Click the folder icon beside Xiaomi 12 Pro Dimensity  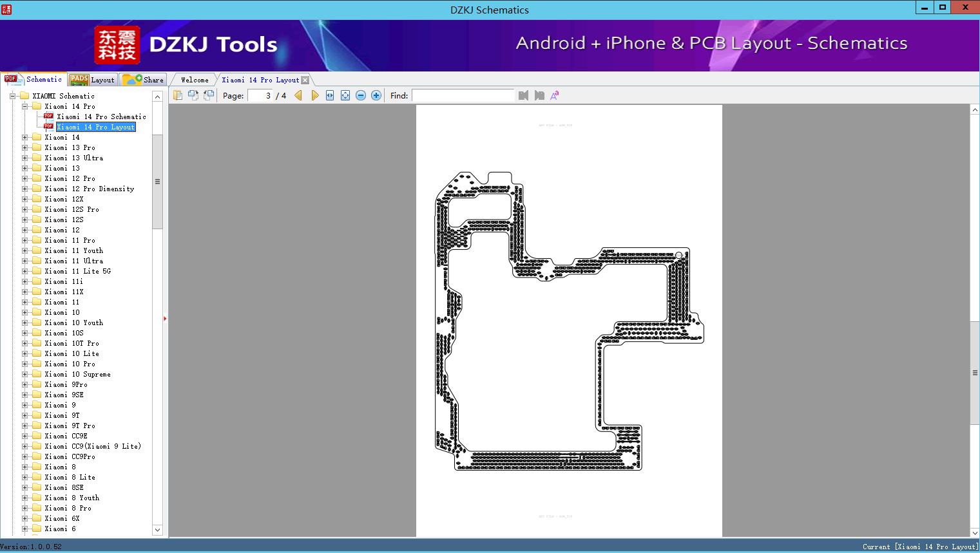pos(37,189)
